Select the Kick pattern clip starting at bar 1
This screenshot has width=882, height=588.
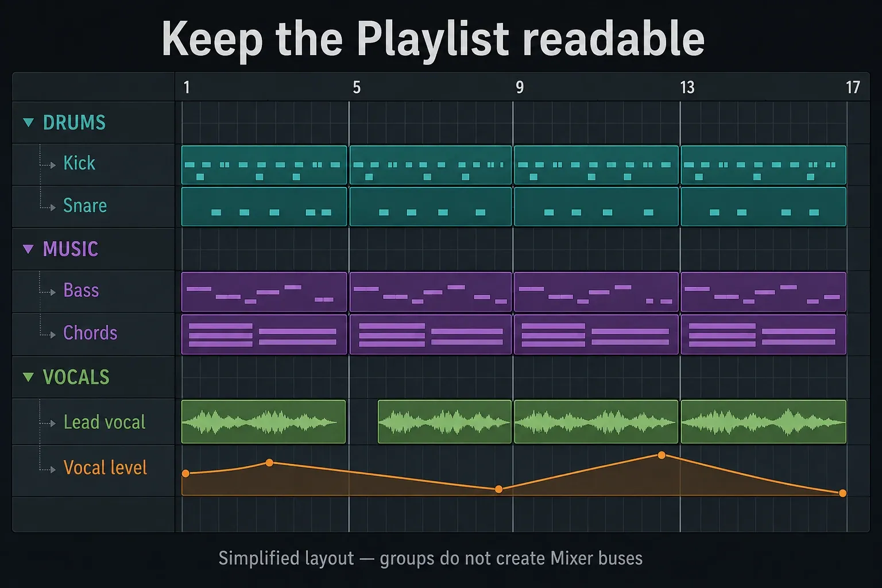coord(264,165)
